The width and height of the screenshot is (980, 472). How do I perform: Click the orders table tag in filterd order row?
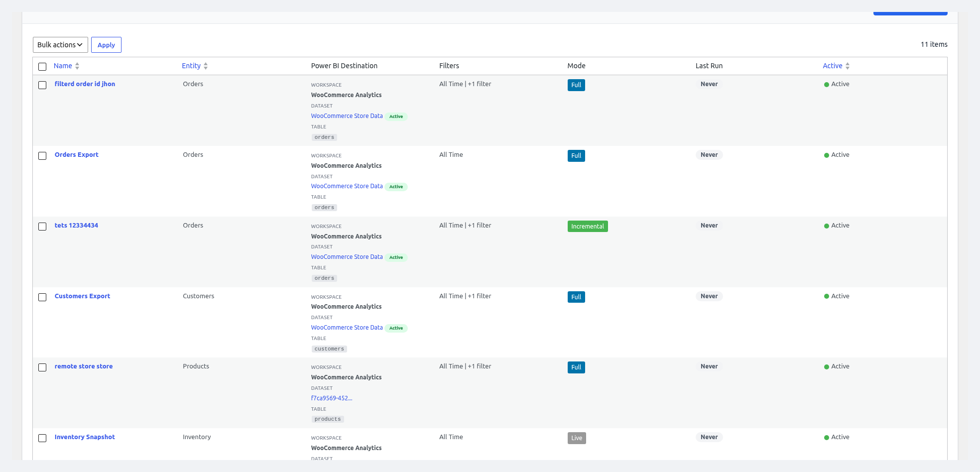(x=324, y=137)
